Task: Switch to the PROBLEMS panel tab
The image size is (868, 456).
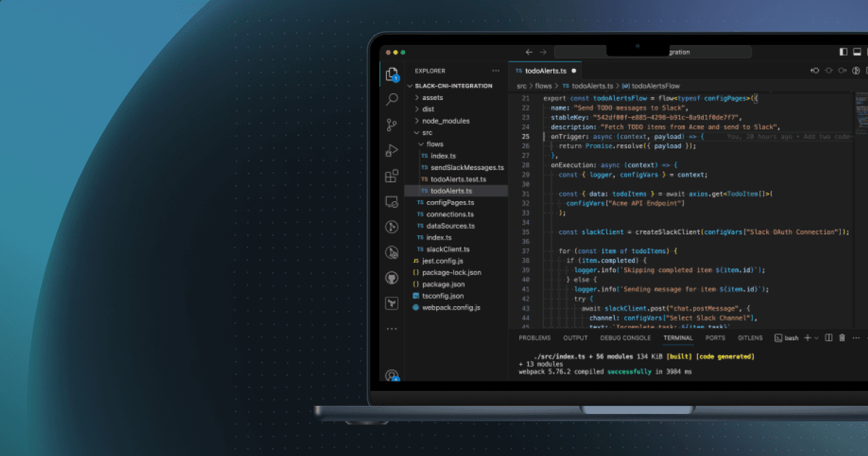Action: (x=535, y=338)
